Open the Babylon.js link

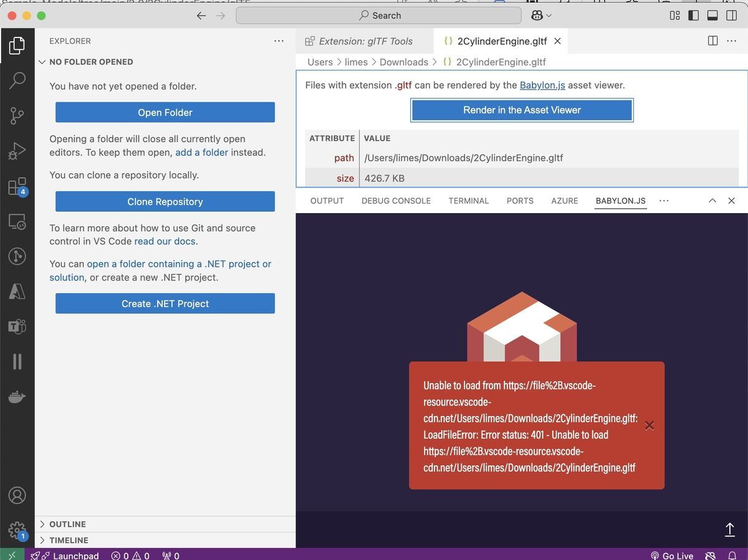point(542,85)
